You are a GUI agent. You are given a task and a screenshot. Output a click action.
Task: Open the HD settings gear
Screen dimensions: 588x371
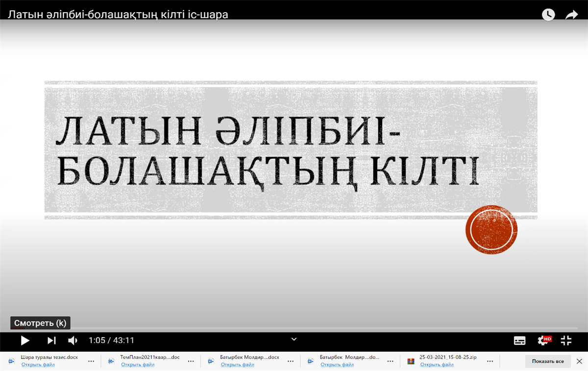point(543,340)
